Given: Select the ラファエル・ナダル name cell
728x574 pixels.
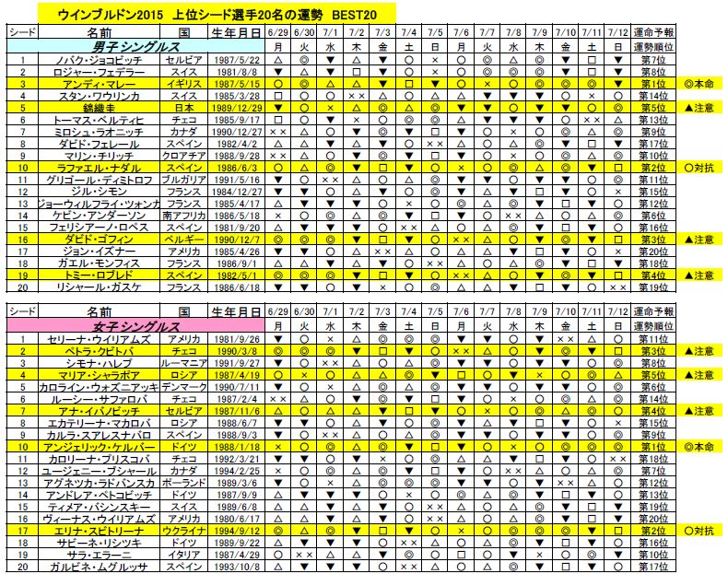Looking at the screenshot, I should (100, 168).
